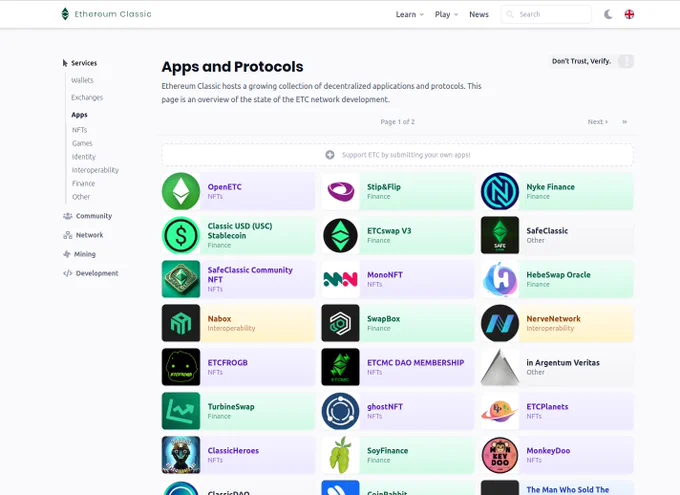The image size is (680, 495).
Task: Open the Nabox logo icon
Action: (181, 323)
